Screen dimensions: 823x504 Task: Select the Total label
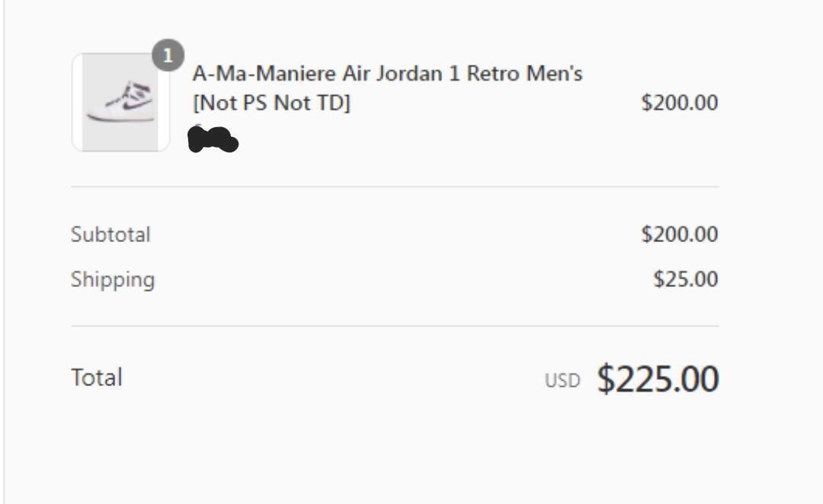coord(97,378)
